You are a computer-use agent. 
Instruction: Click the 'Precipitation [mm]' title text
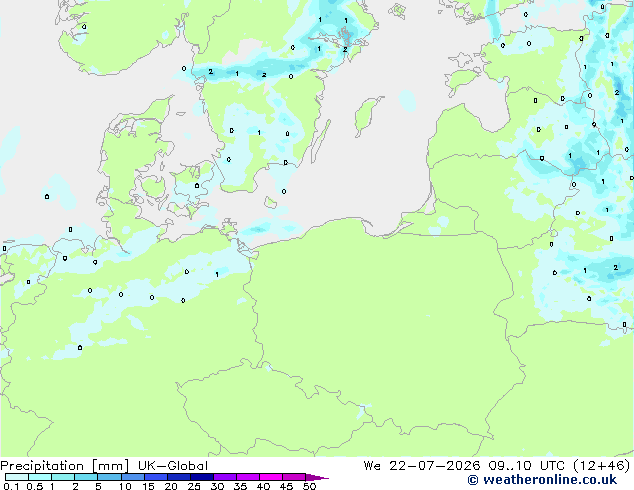(x=64, y=466)
